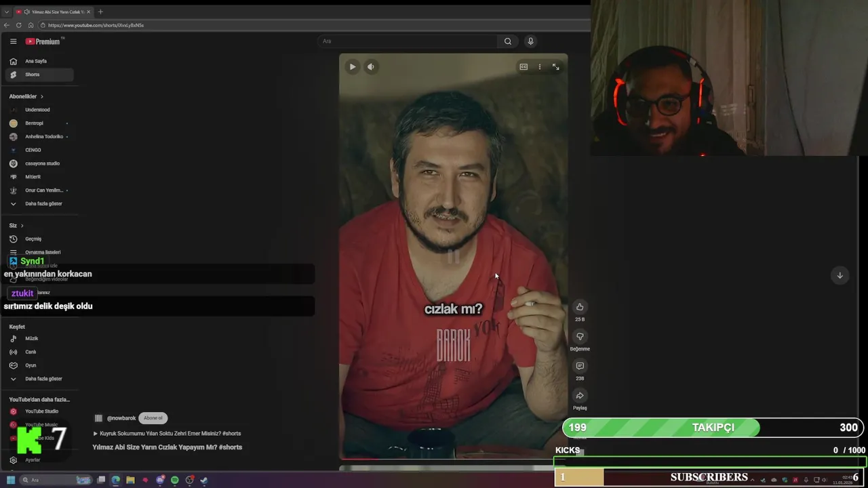This screenshot has width=868, height=488.
Task: Open Discord from taskbar
Action: tap(160, 480)
